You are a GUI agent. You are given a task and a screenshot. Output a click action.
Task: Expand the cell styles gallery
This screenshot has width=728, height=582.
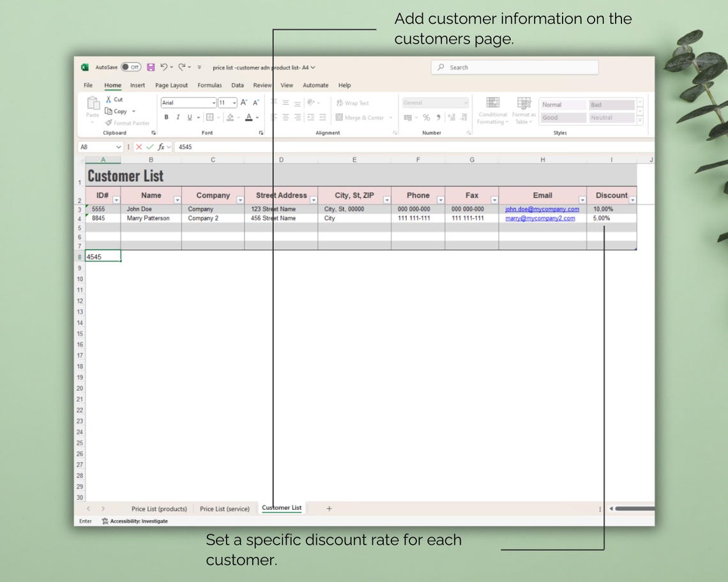(640, 120)
